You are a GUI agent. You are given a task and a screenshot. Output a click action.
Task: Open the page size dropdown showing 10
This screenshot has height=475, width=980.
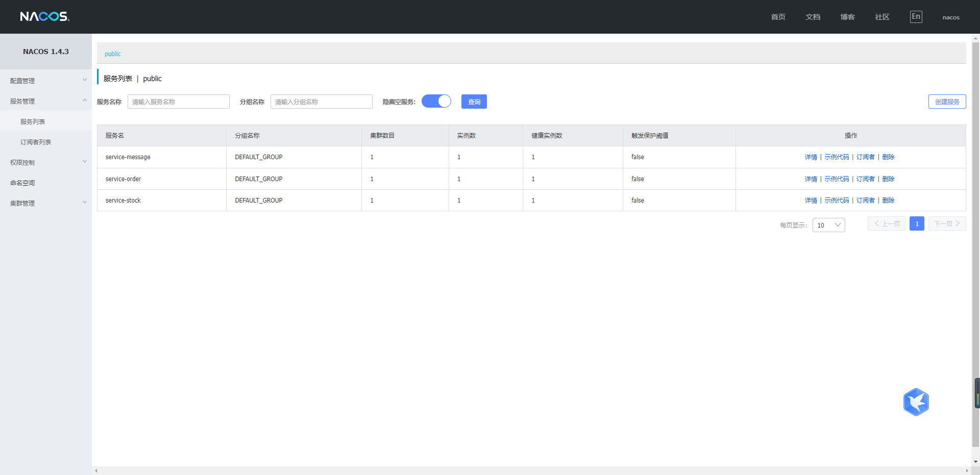click(828, 225)
